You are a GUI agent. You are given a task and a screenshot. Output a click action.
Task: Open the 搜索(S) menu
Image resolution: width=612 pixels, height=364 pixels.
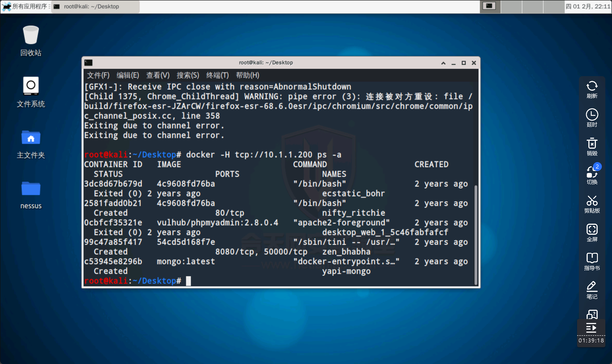pos(188,75)
